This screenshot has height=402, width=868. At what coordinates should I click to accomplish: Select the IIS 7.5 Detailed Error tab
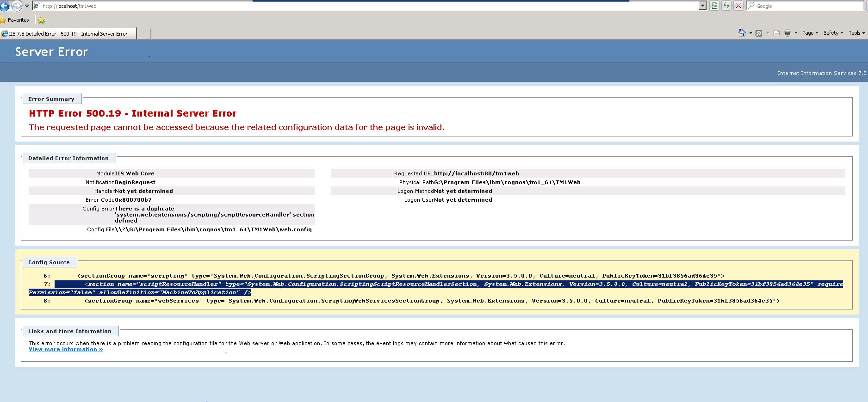[x=68, y=34]
